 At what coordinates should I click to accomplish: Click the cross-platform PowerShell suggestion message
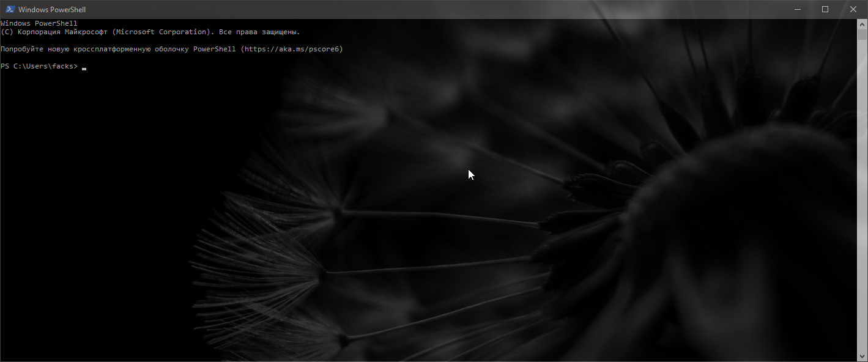click(x=171, y=48)
